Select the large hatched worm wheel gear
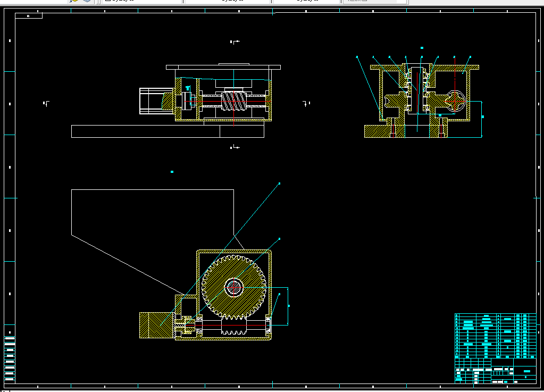The image size is (544, 392). click(x=234, y=287)
